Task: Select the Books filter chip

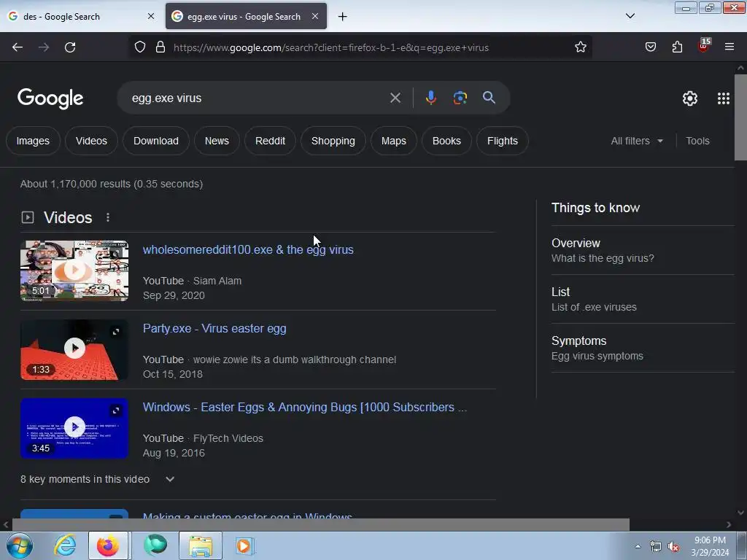Action: [446, 141]
